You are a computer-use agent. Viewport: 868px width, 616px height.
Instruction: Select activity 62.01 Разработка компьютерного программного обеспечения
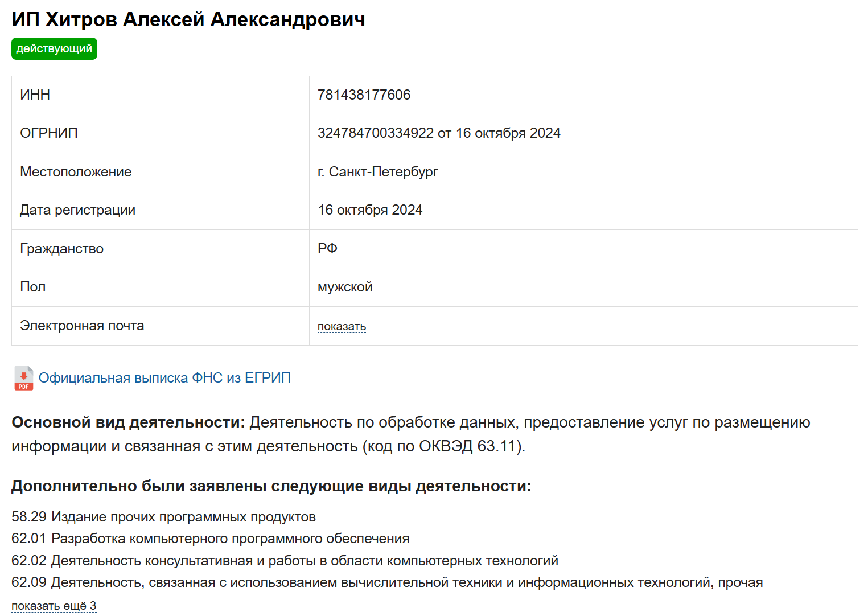231,537
